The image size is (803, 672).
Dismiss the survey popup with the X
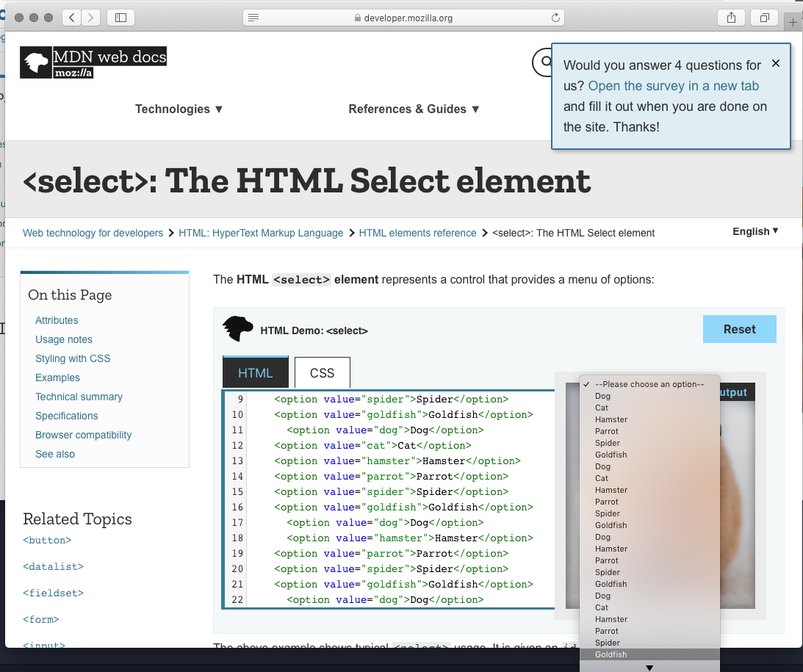coord(776,63)
